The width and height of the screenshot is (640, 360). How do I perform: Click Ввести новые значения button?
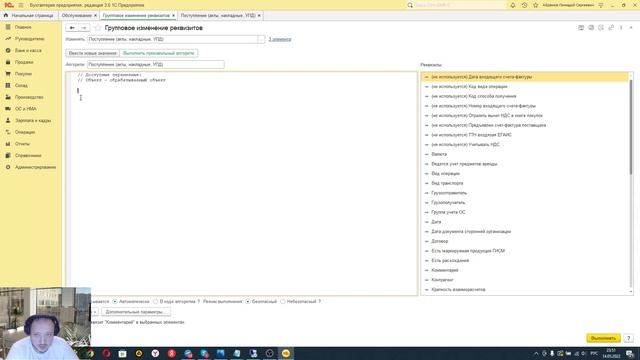(93, 53)
